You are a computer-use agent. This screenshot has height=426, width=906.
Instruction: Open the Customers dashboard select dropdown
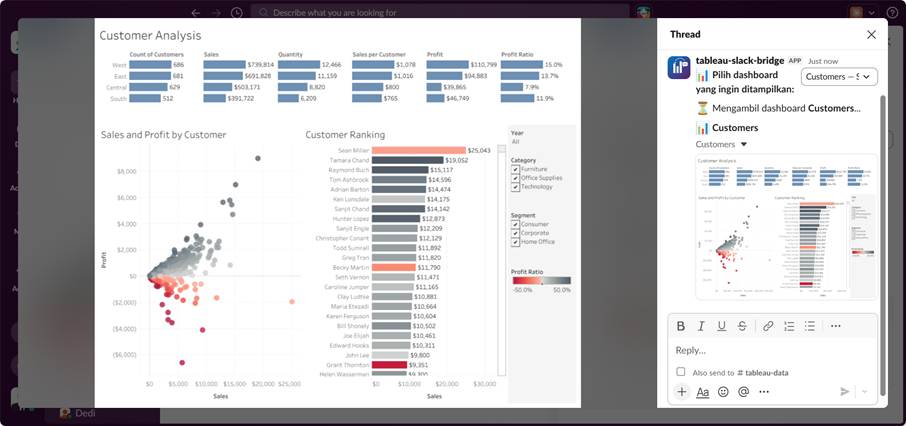[839, 76]
